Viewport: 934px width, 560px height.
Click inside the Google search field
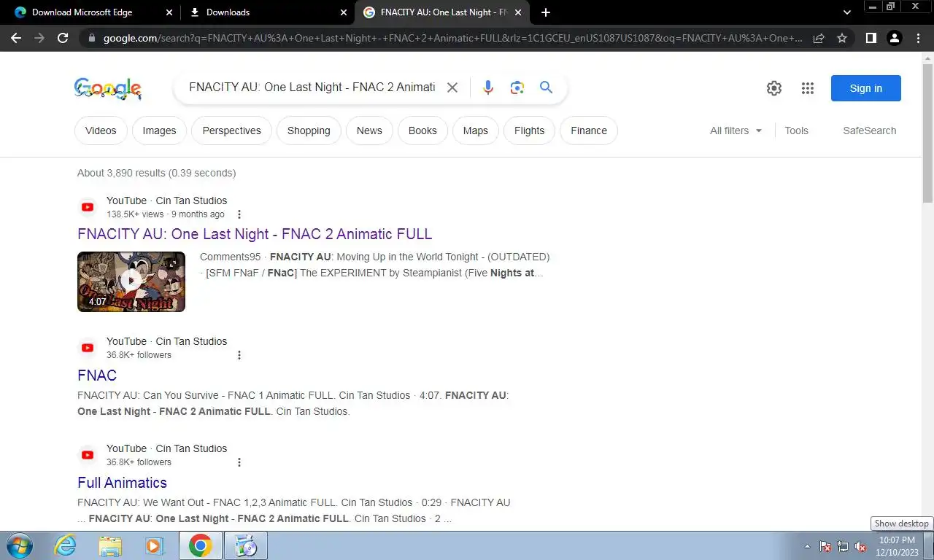[x=312, y=87]
